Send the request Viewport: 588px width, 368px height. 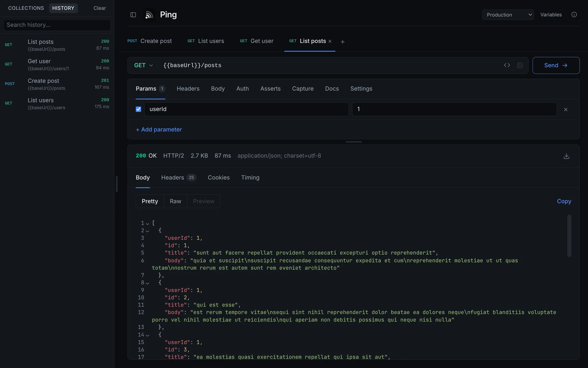coord(556,65)
